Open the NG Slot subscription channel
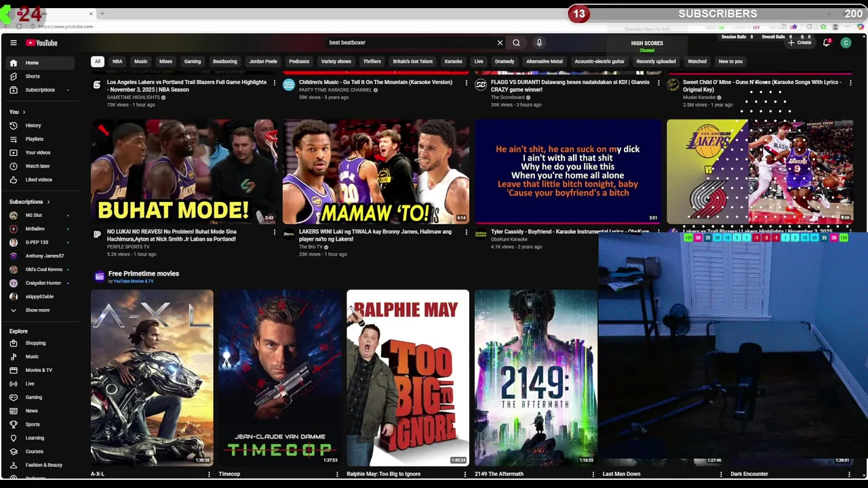This screenshot has width=868, height=488. [x=41, y=215]
